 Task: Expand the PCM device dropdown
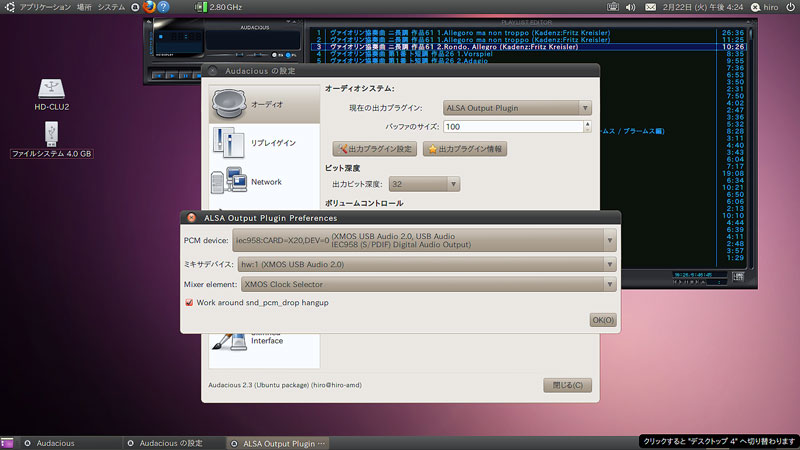(x=424, y=240)
